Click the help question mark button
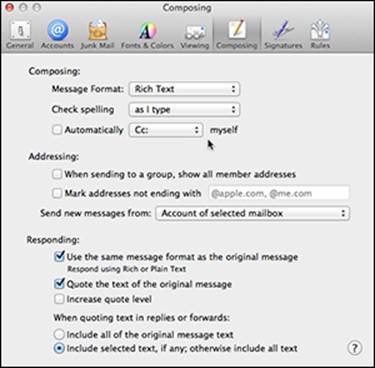 pos(355,348)
